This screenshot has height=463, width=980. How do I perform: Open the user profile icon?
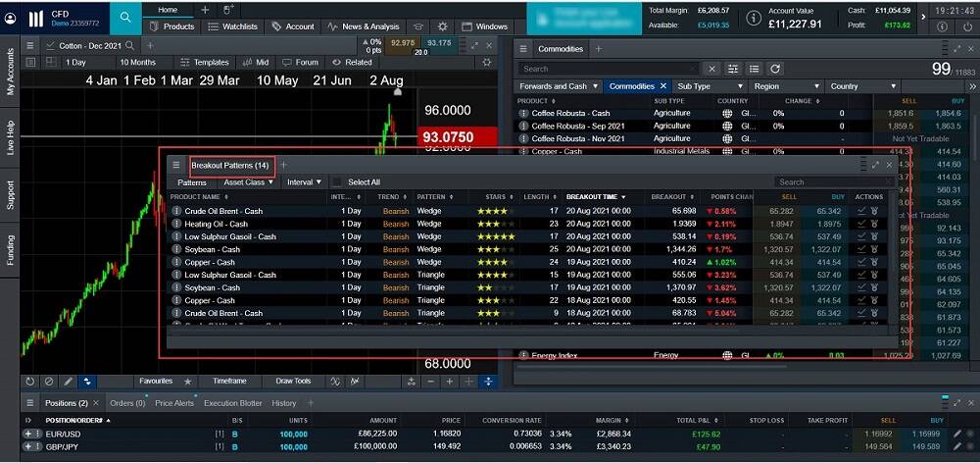click(10, 18)
